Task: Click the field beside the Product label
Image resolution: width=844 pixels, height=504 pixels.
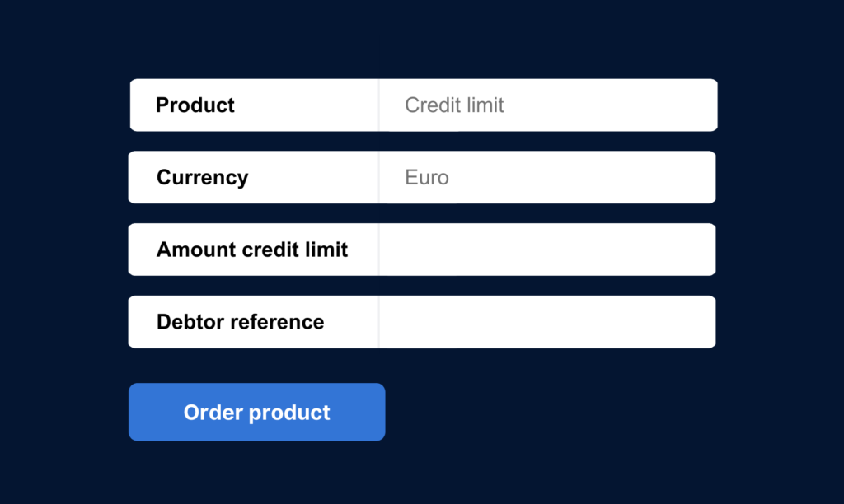Action: [x=547, y=105]
